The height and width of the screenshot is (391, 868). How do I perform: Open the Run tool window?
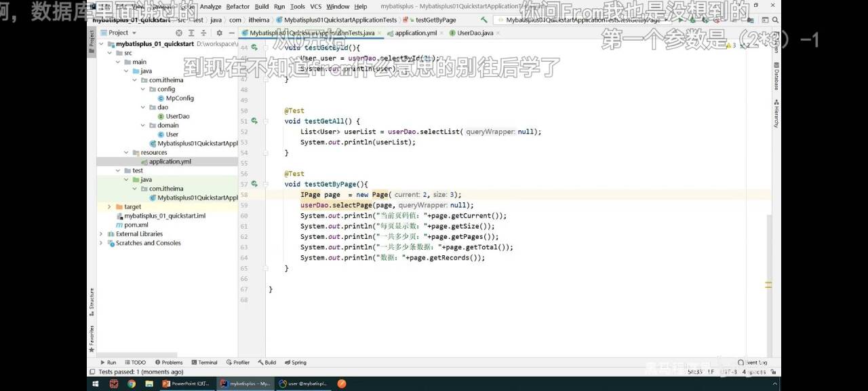point(108,362)
